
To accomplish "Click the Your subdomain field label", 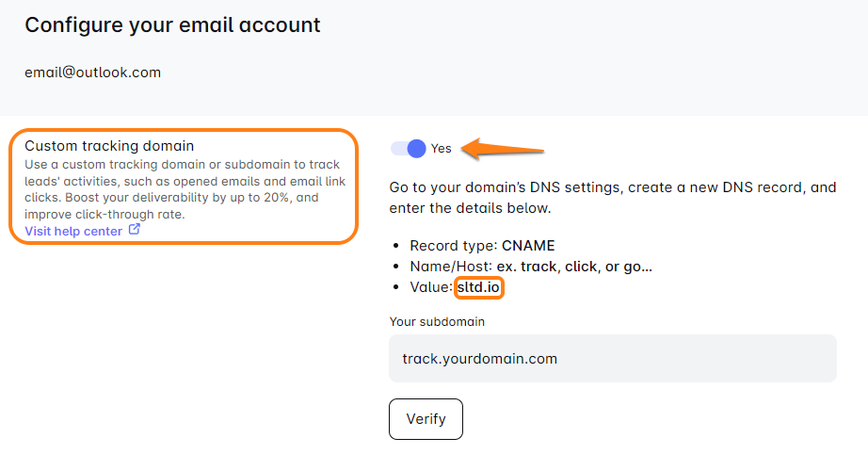I will tap(437, 322).
